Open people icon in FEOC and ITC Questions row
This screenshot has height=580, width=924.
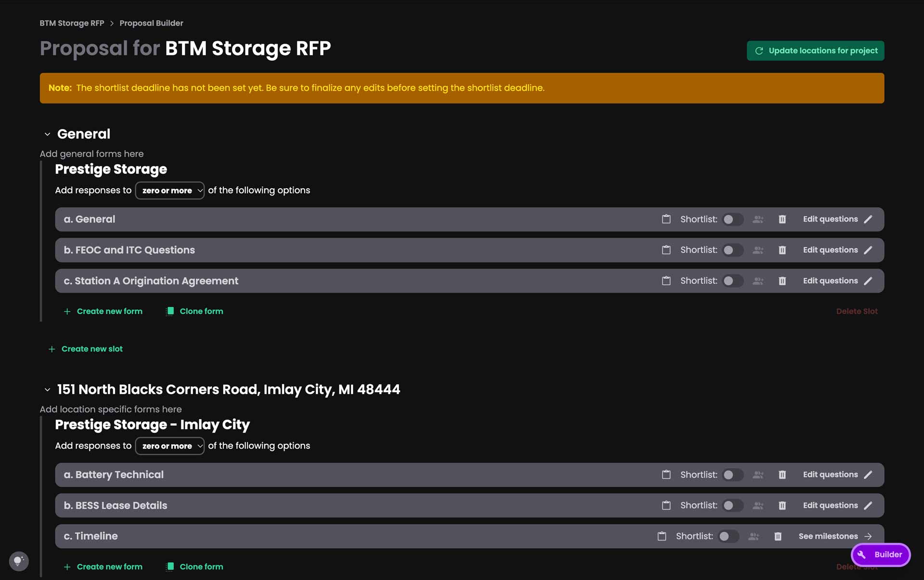[x=758, y=250]
